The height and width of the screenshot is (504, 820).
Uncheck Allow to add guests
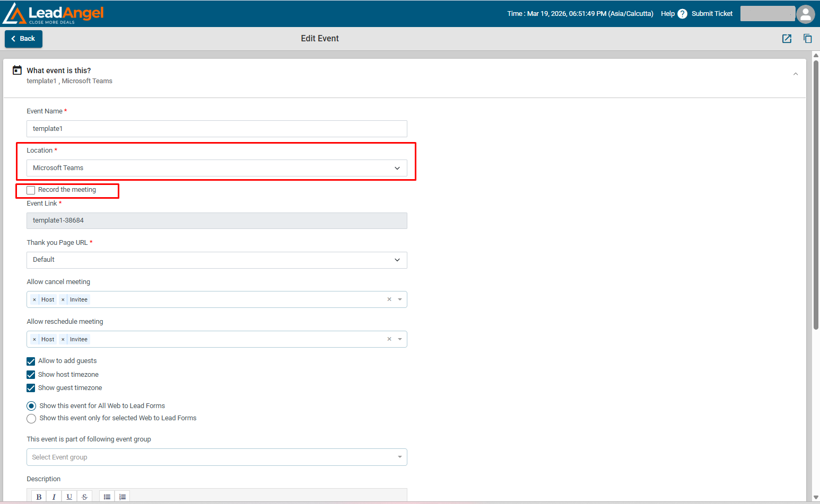pyautogui.click(x=31, y=361)
